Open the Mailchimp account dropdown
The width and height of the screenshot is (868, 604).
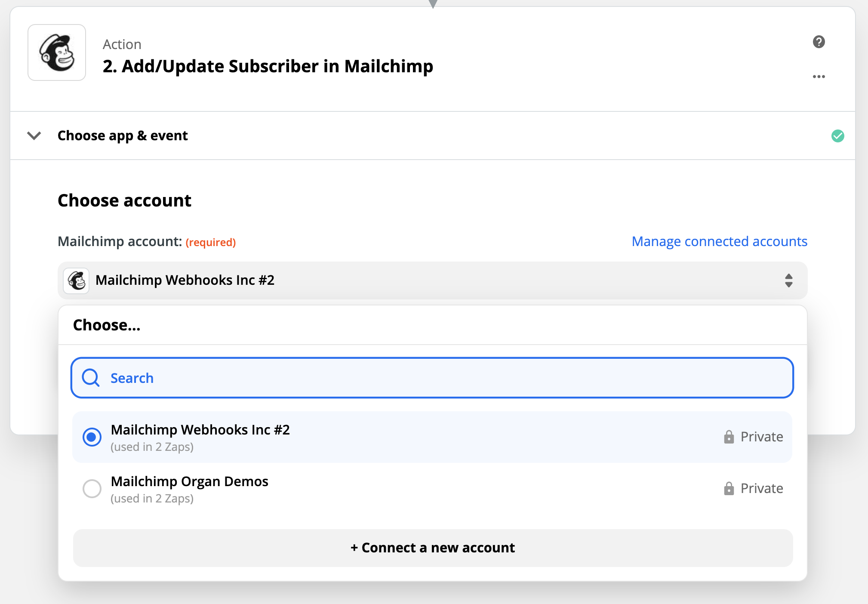coord(432,280)
